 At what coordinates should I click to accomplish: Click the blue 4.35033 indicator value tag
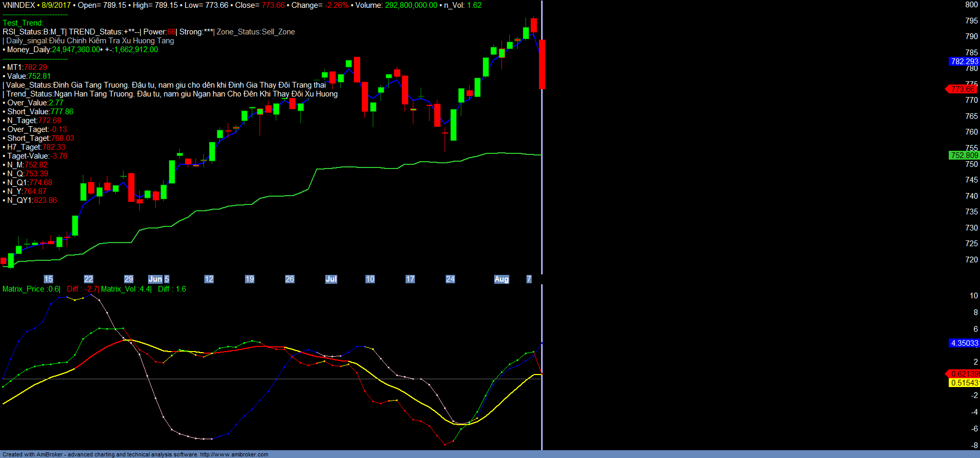point(964,343)
